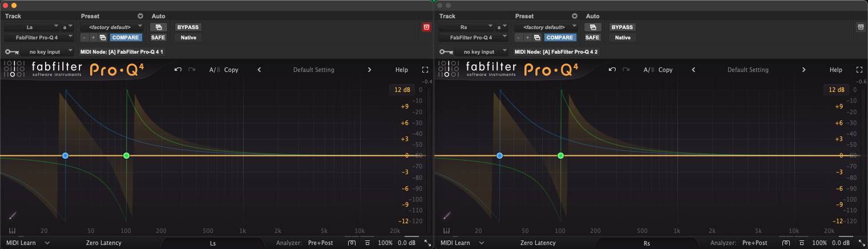The image size is (868, 249).
Task: Open Default Setting preset browser in Ls window
Action: click(x=314, y=70)
